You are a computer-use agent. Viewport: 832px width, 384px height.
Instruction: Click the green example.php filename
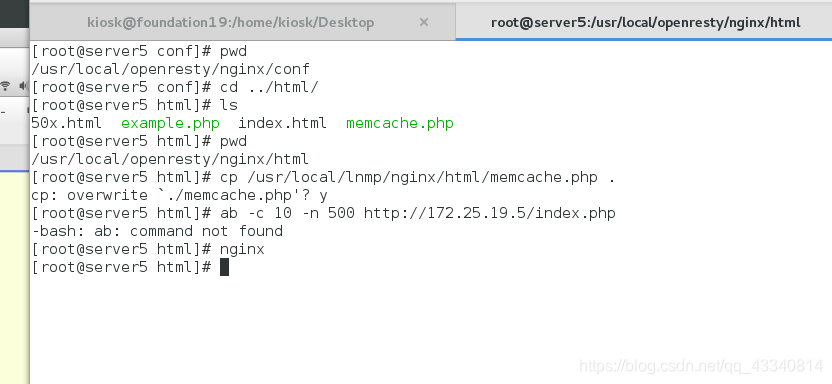(170, 123)
